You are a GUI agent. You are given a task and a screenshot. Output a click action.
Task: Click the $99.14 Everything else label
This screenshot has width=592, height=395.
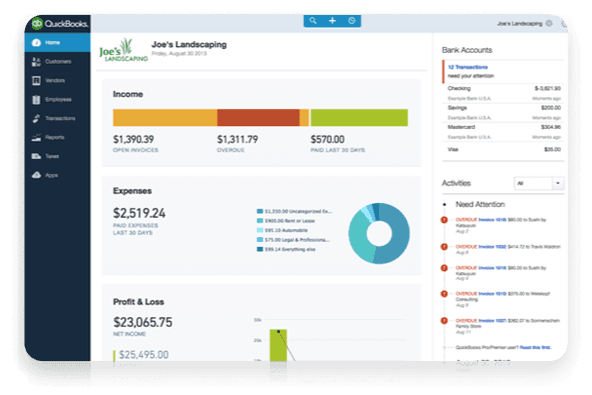290,249
